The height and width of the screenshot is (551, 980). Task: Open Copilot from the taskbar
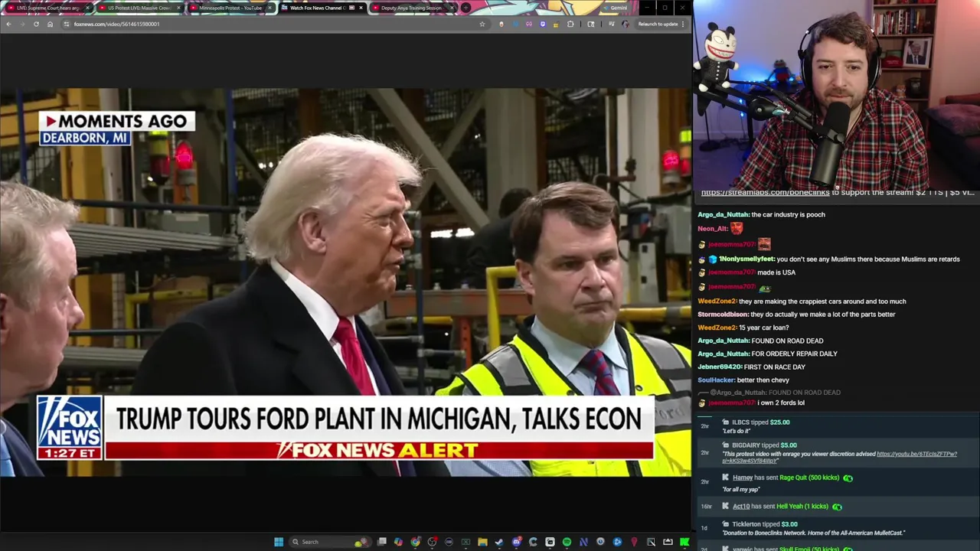coord(398,542)
